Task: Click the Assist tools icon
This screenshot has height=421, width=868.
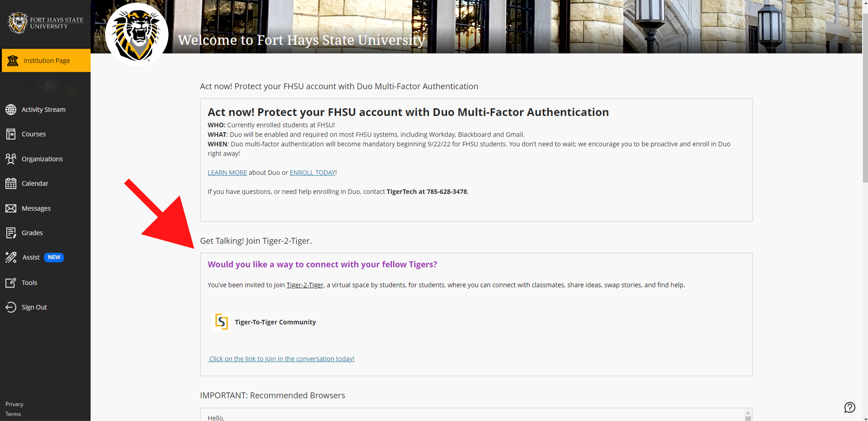Action: click(11, 257)
